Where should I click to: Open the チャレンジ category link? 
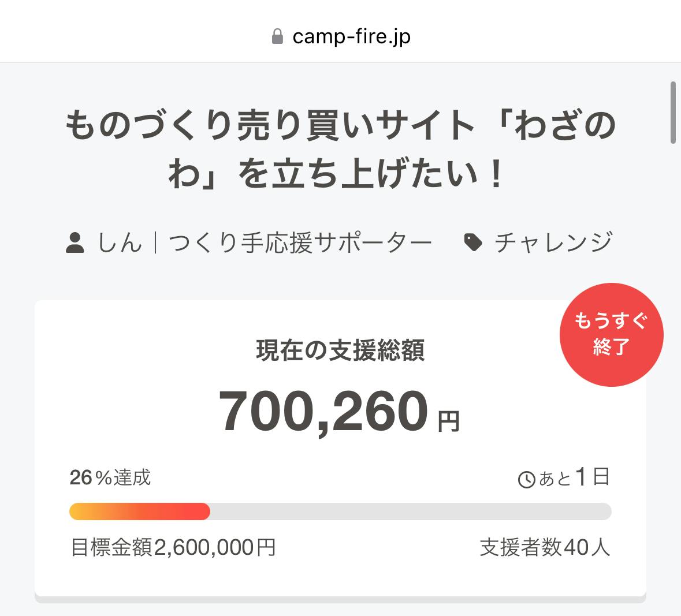553,243
